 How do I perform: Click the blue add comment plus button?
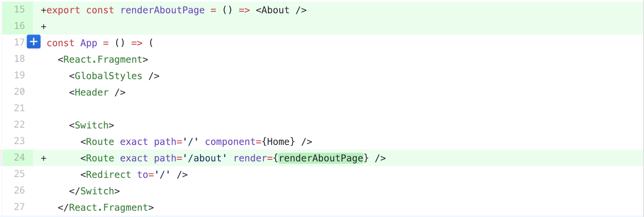(x=34, y=41)
